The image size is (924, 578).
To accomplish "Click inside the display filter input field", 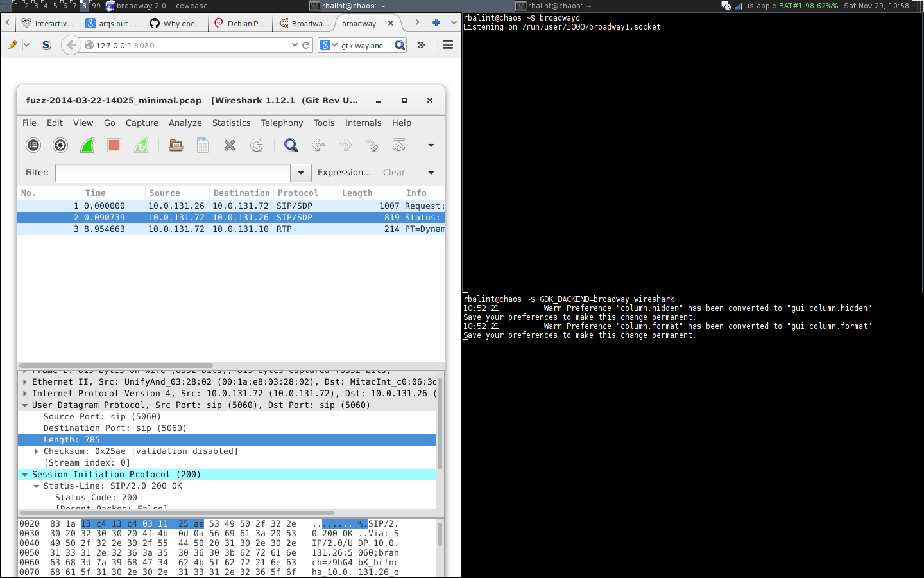I will coord(173,172).
